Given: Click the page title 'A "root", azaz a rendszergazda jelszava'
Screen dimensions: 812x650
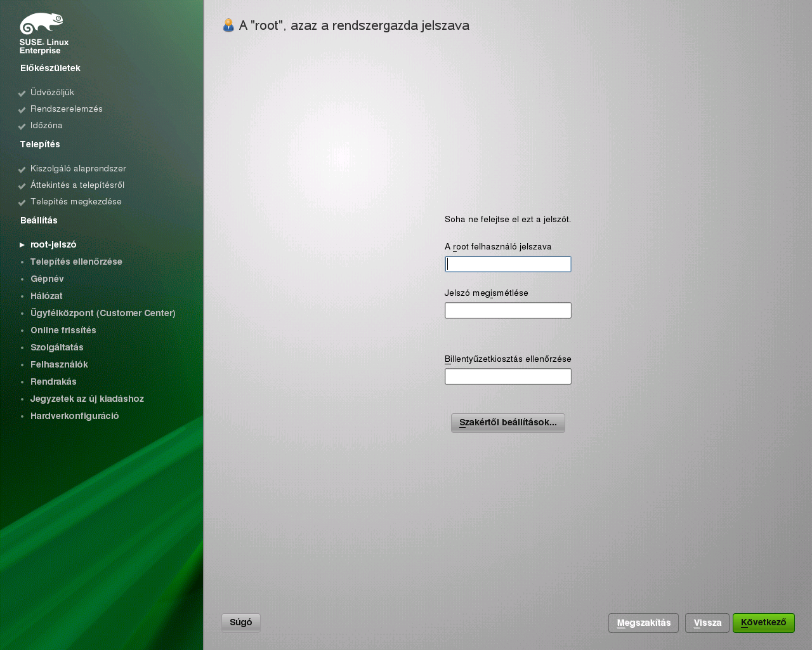Looking at the screenshot, I should pyautogui.click(x=354, y=25).
